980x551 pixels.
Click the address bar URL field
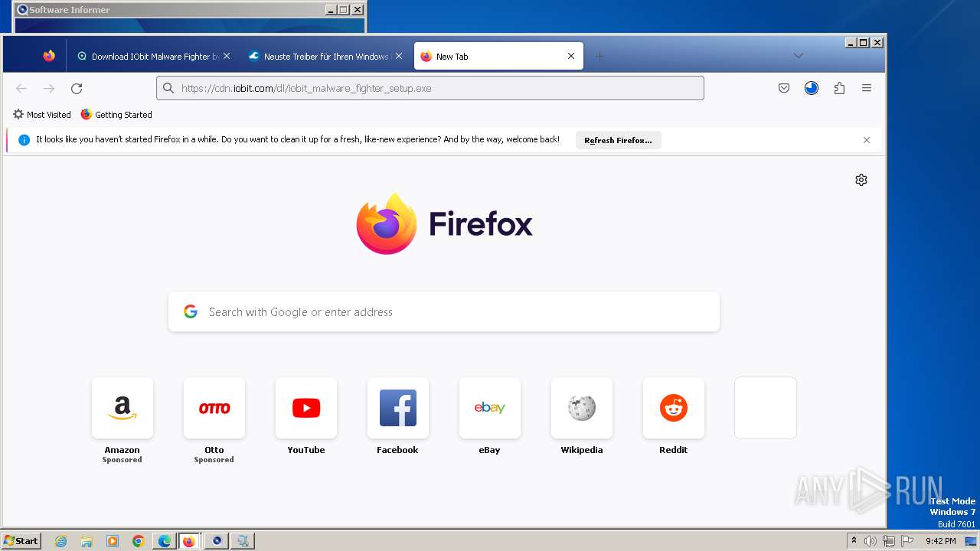(x=430, y=88)
